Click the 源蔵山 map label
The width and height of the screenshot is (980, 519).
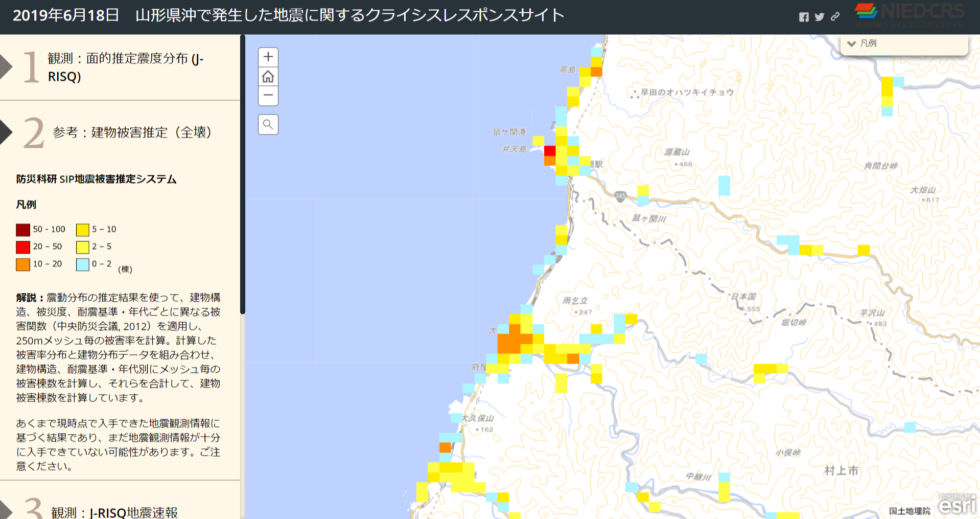(677, 152)
